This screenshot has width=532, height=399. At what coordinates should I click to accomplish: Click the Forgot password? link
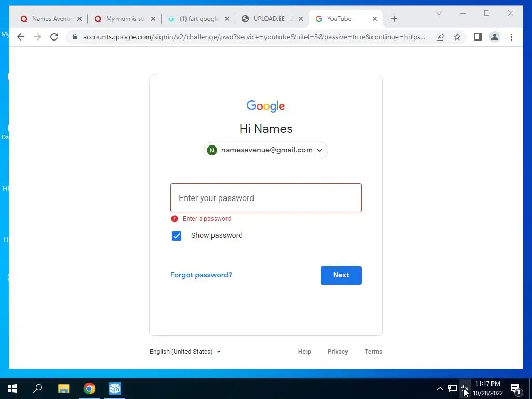pos(201,275)
